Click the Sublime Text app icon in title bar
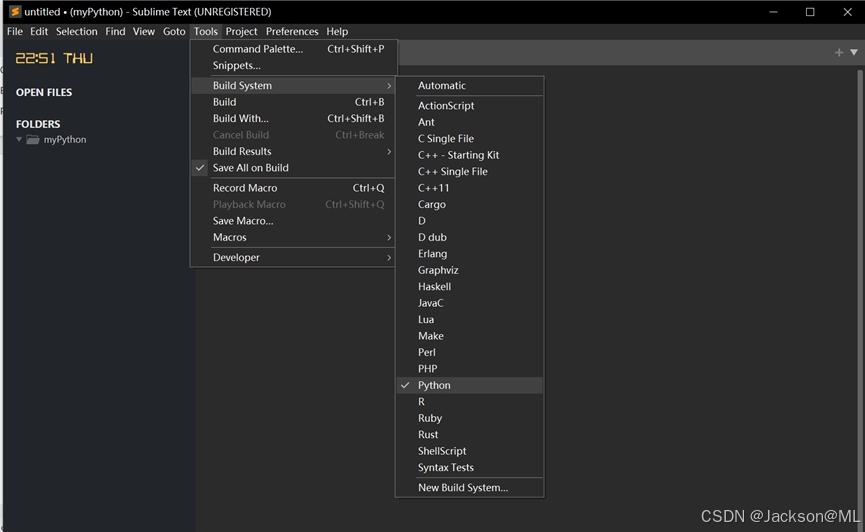This screenshot has width=865, height=532. [x=15, y=12]
